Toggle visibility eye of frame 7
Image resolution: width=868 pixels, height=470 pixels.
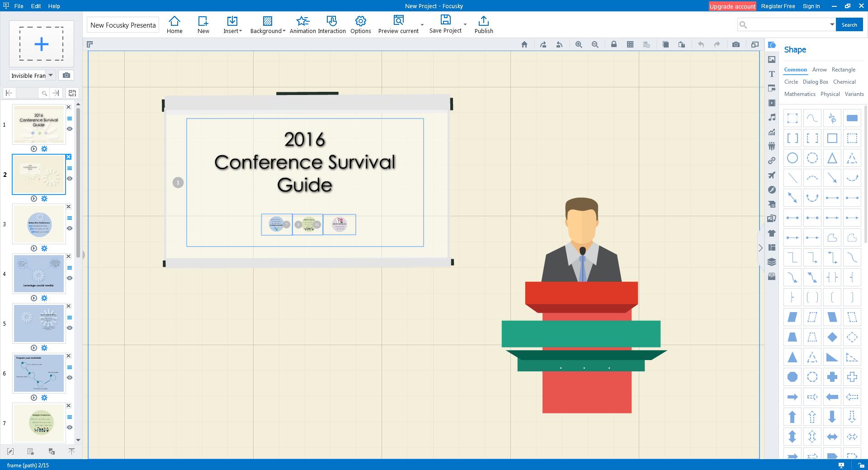pos(70,427)
